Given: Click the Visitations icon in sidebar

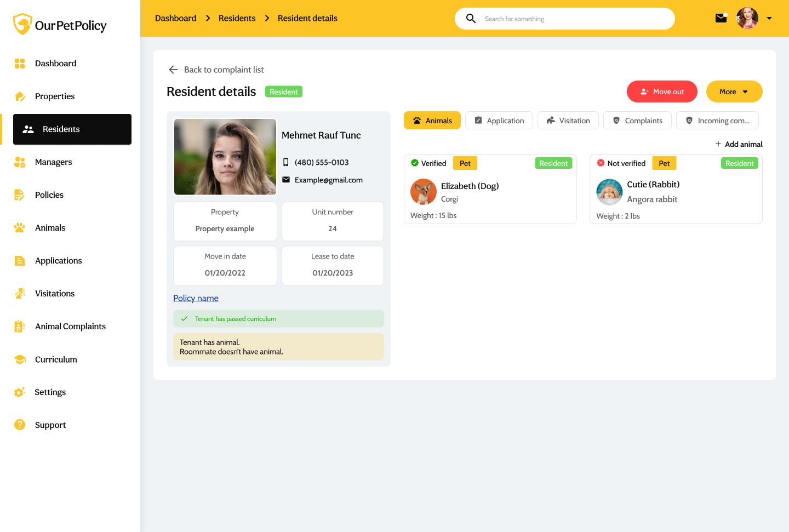Looking at the screenshot, I should pos(20,294).
